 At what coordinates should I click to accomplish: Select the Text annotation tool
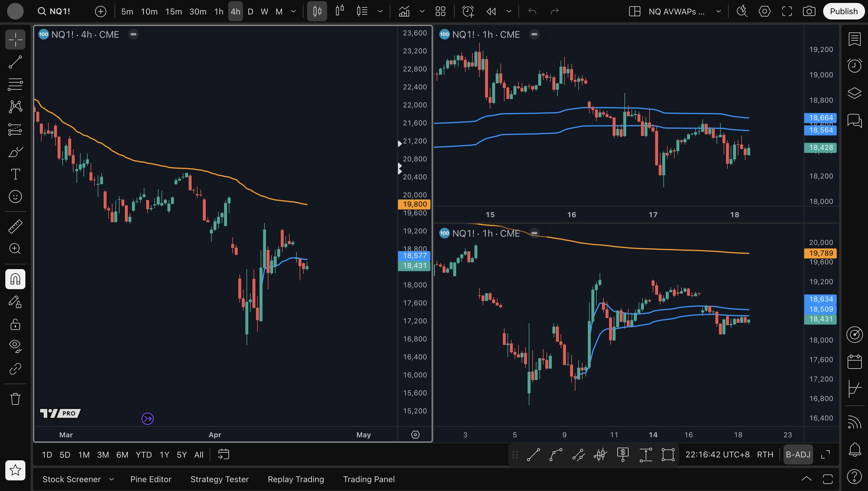(15, 174)
